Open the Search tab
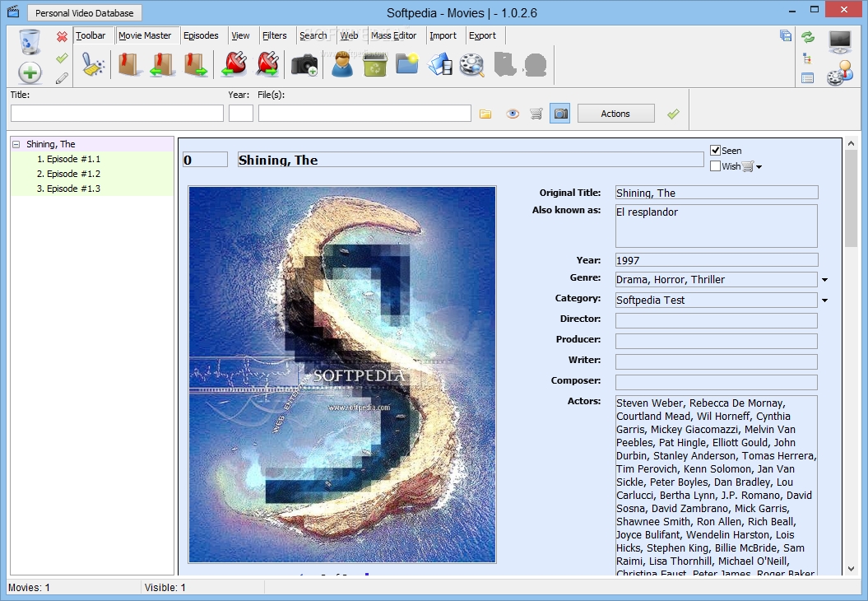 tap(313, 35)
